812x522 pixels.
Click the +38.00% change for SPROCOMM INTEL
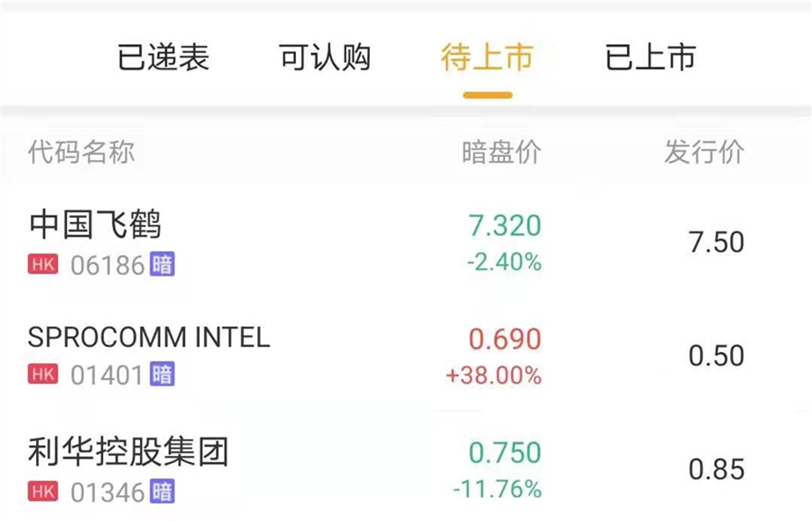pyautogui.click(x=493, y=376)
